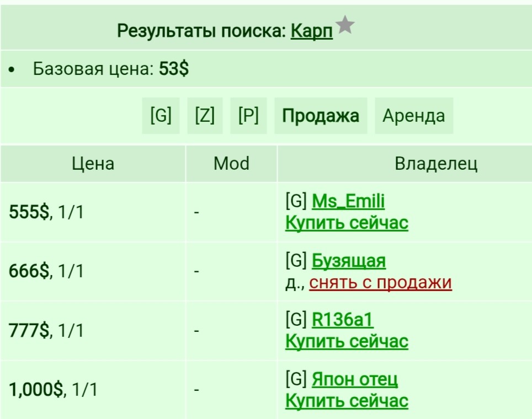532x419 pixels.
Task: Buy the 1,000$ offer now
Action: point(347,401)
